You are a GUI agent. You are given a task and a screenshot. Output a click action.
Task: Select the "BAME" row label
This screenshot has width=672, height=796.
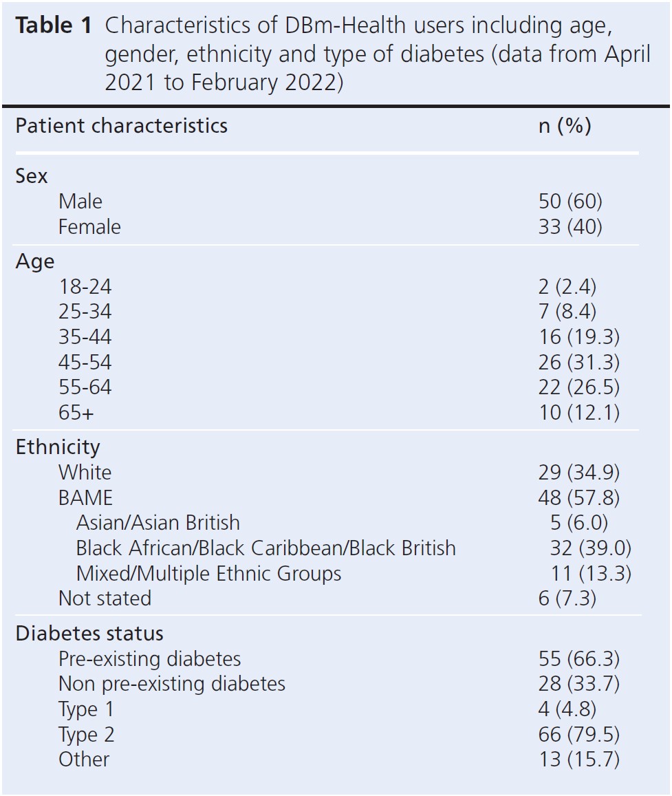85,497
